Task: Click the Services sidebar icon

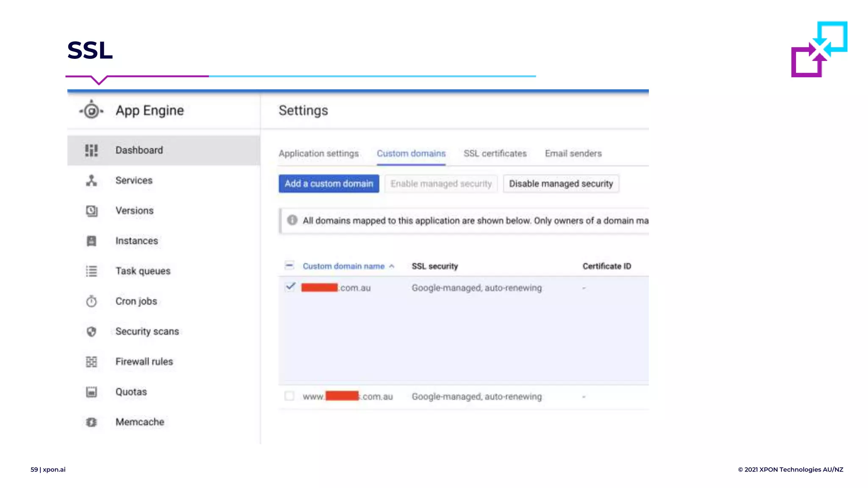Action: pyautogui.click(x=91, y=180)
